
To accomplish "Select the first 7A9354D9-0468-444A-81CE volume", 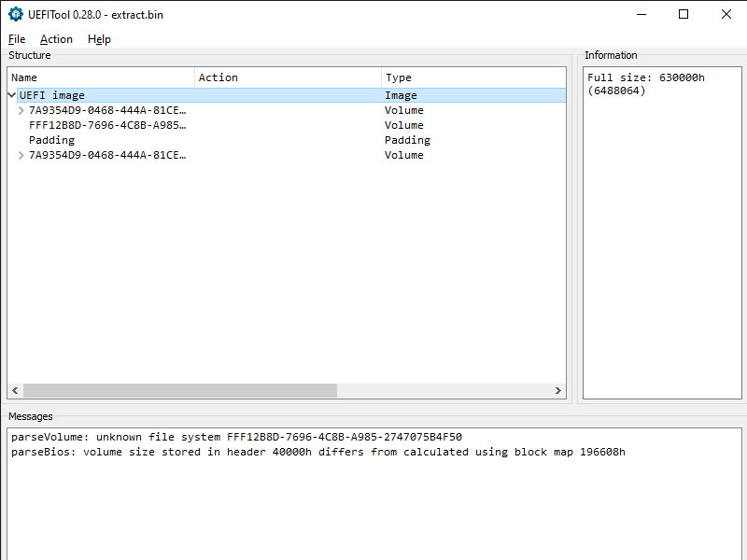I will pyautogui.click(x=107, y=110).
